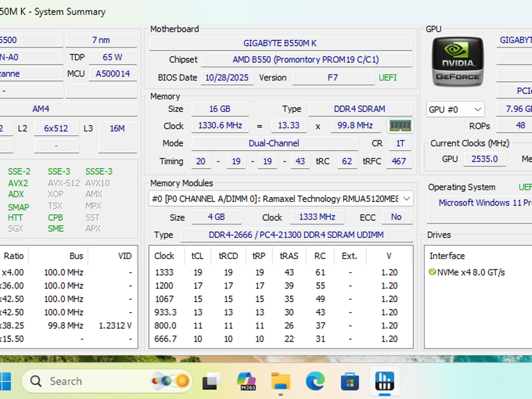Click the greyed AVX-512 feature label
Viewport: 532px width, 399px height.
point(64,183)
